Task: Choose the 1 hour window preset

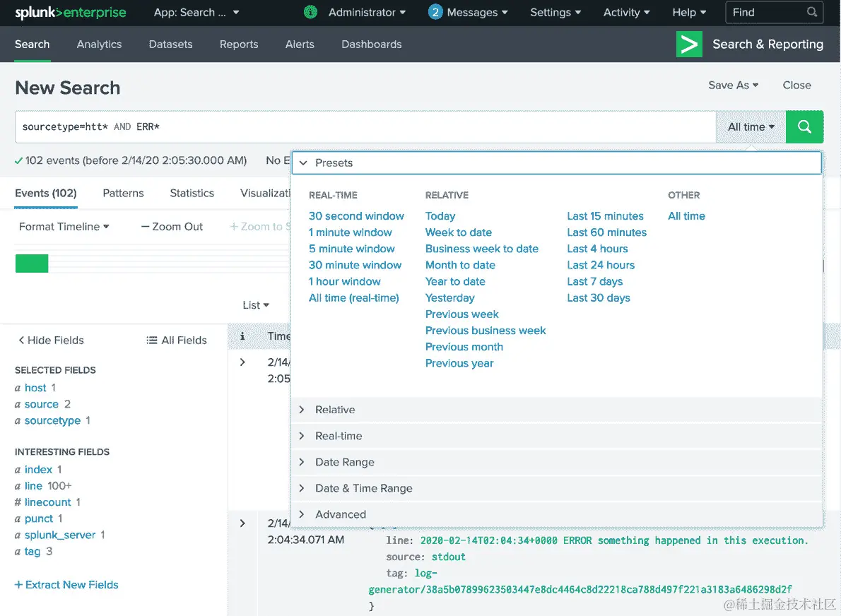Action: (x=344, y=281)
